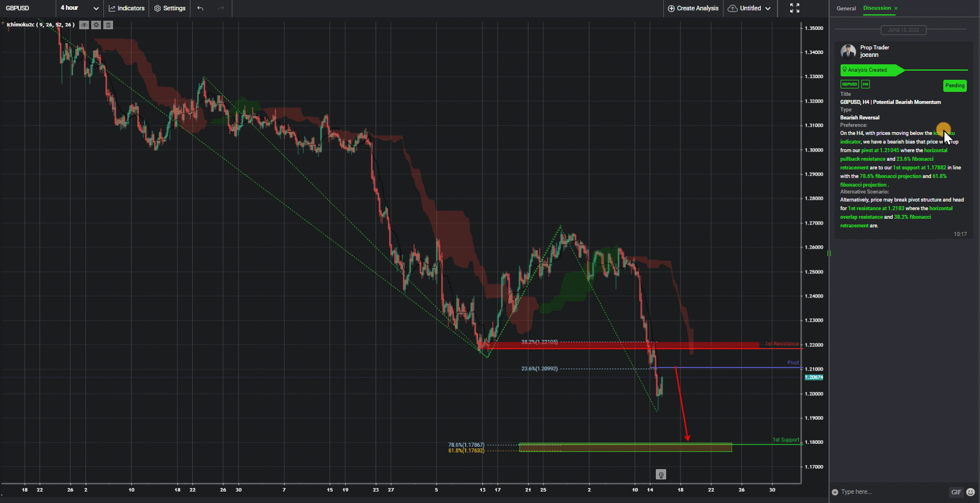Viewport: 980px width, 503px height.
Task: Open the GIF picker
Action: (956, 492)
